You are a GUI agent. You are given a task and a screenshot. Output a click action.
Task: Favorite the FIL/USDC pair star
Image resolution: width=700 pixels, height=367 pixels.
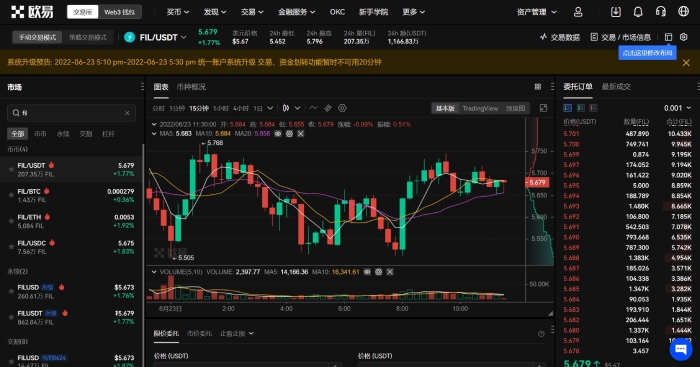(11, 247)
